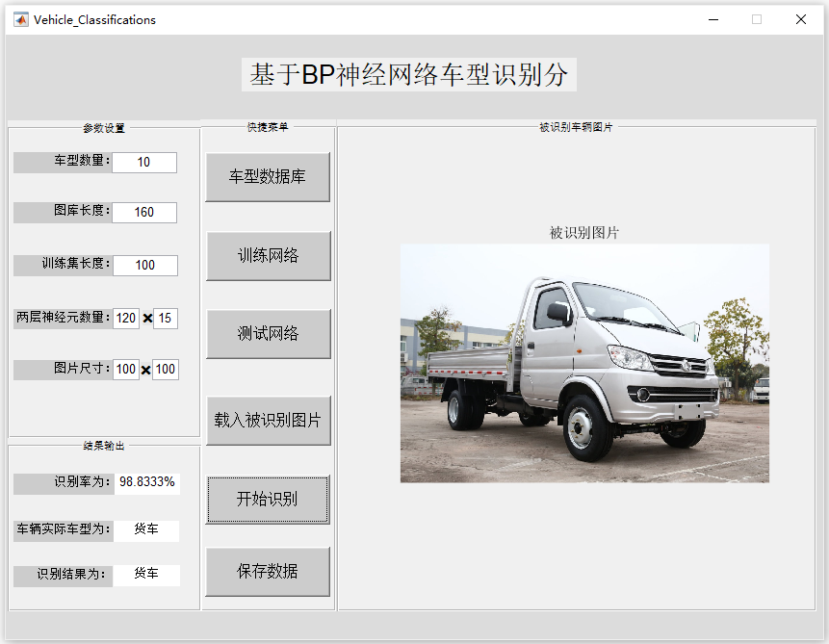Select the 车型数量 label
Screen dimensions: 829x644
[x=63, y=163]
